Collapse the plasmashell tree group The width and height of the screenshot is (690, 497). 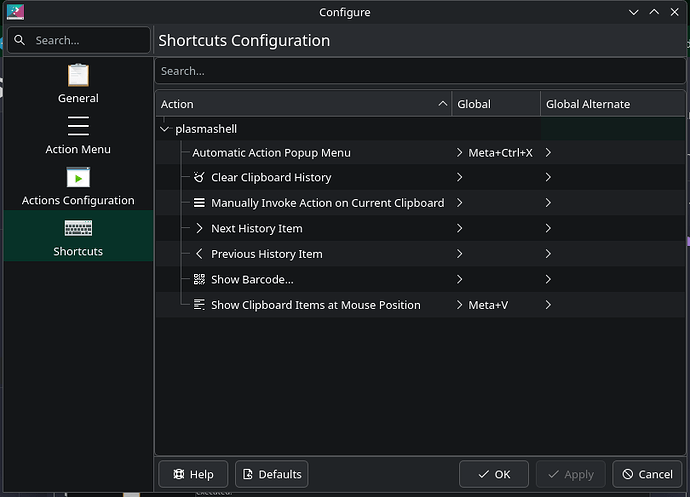[165, 129]
